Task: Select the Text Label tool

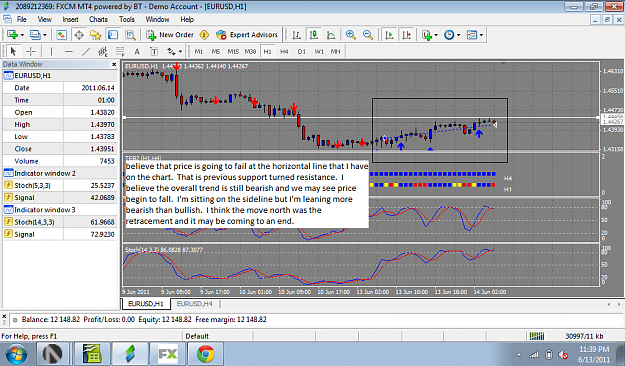Action: tap(154, 51)
